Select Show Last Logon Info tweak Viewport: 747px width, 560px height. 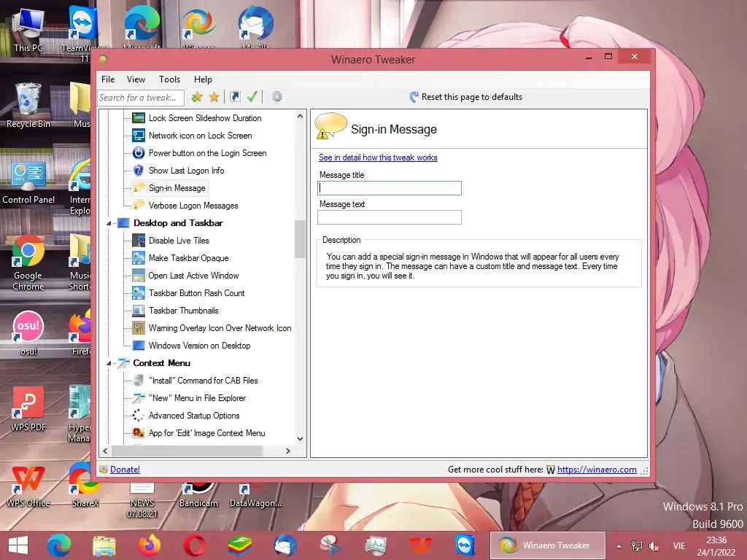tap(186, 171)
